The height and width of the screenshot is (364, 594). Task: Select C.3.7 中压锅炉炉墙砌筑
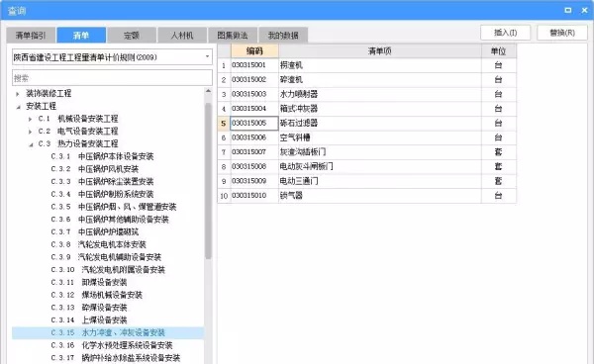point(95,231)
